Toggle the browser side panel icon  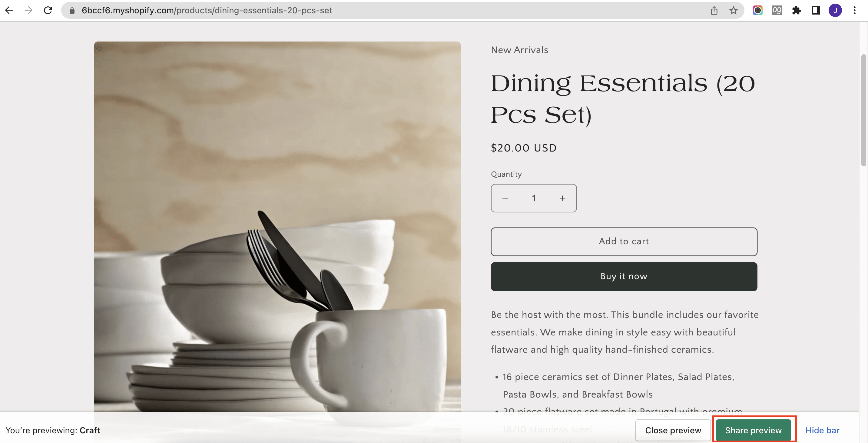pyautogui.click(x=815, y=10)
